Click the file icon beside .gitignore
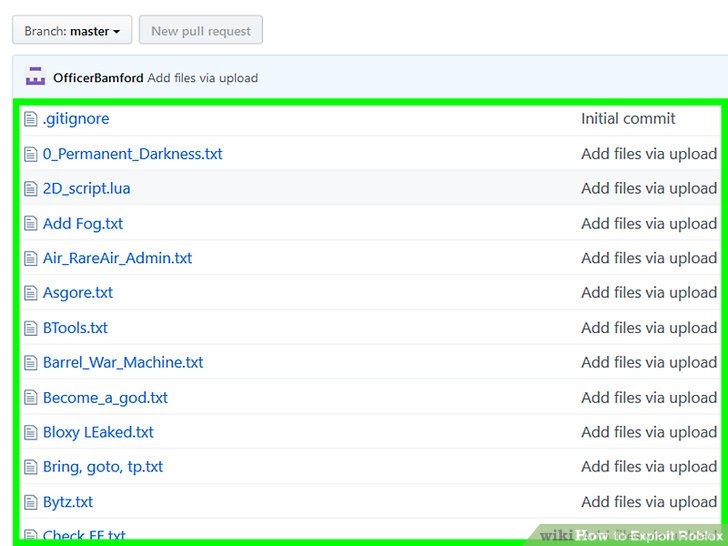Image resolution: width=728 pixels, height=546 pixels. (31, 119)
